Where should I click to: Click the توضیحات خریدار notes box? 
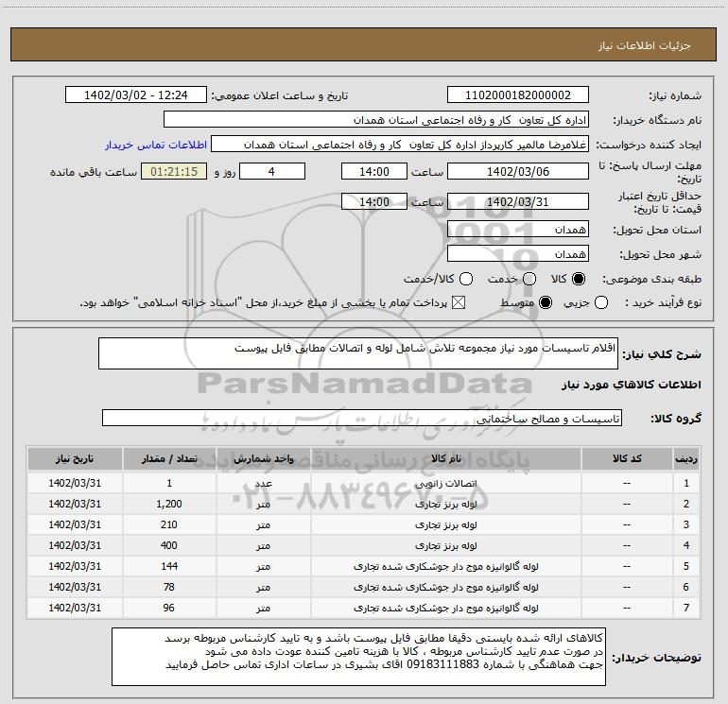coord(358,657)
